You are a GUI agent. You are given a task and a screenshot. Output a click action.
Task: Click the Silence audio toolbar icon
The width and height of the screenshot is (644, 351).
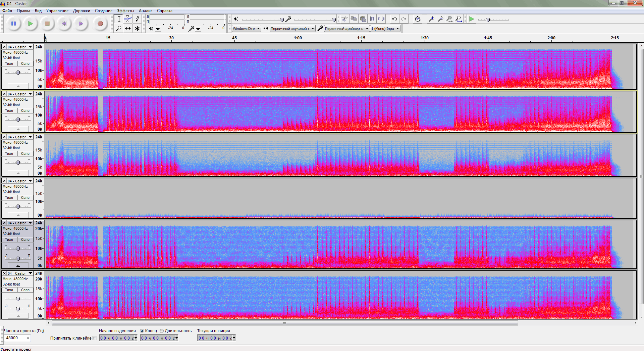[x=381, y=19]
